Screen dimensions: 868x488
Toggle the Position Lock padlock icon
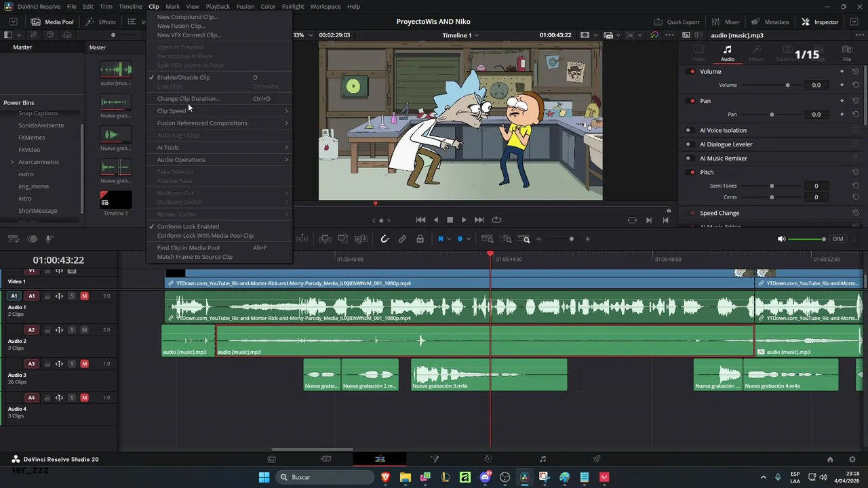[x=420, y=239]
